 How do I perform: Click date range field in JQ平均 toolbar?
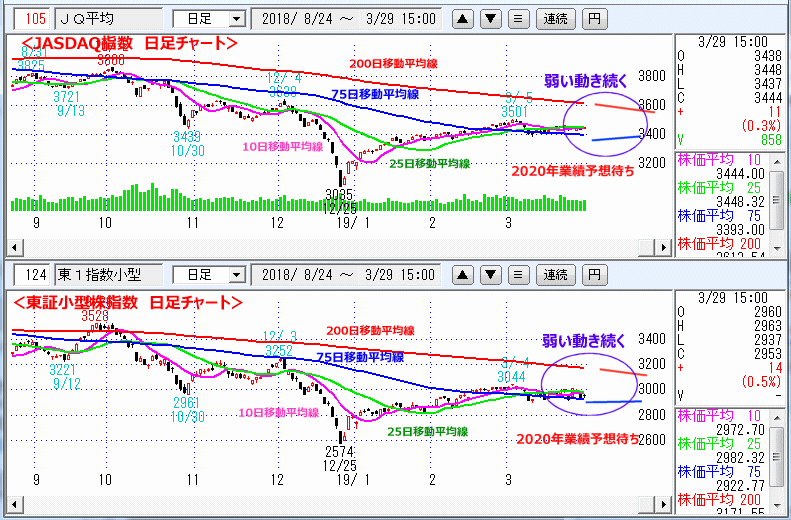pyautogui.click(x=346, y=19)
